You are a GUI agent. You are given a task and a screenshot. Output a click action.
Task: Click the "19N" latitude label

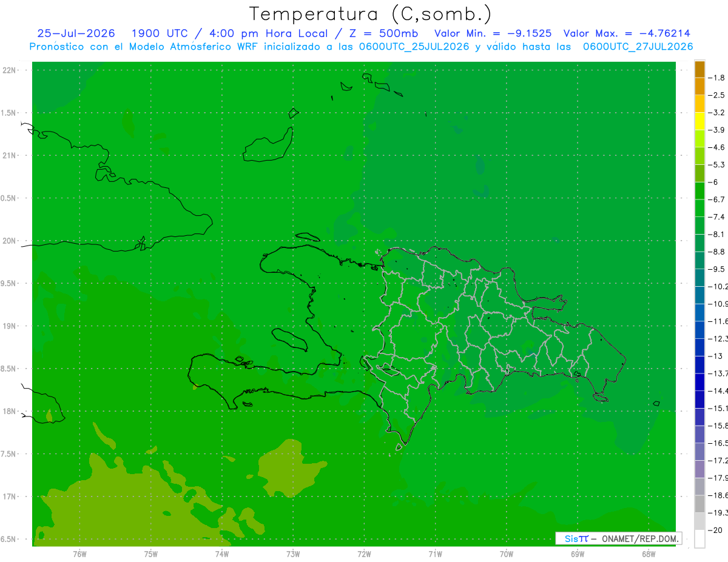(x=10, y=326)
